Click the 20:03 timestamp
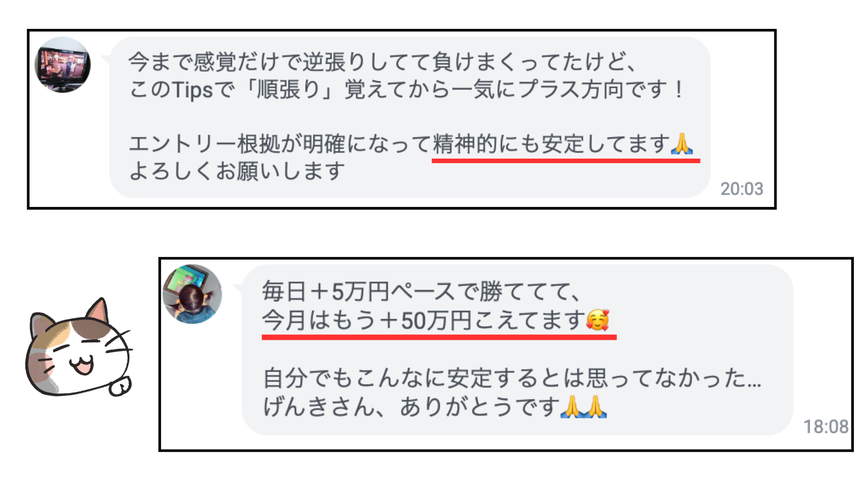This screenshot has height=488, width=868. 742,189
